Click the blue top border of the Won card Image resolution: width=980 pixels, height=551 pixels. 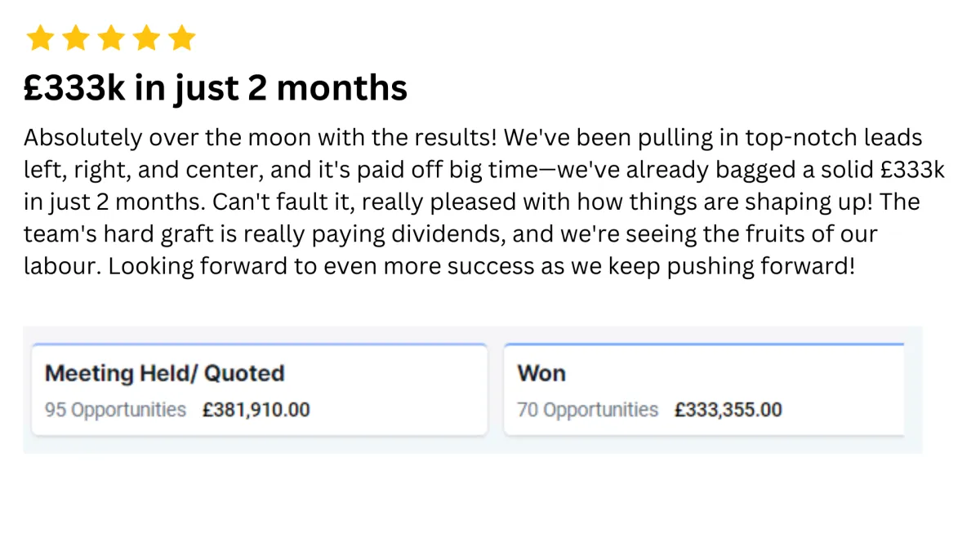704,344
